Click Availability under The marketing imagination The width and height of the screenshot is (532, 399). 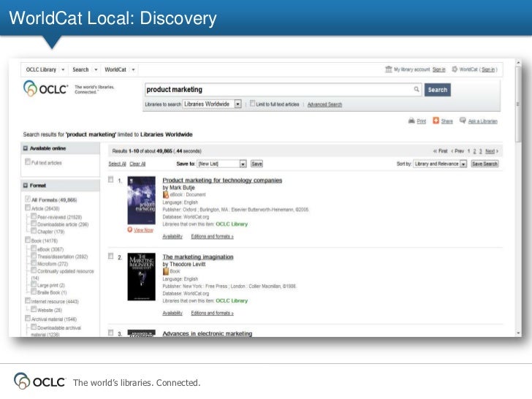(172, 313)
